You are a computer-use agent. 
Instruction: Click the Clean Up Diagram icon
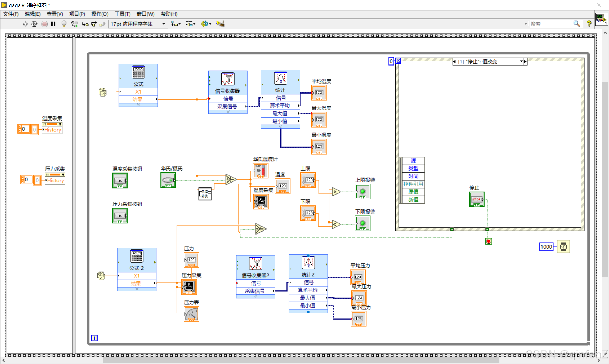click(220, 24)
